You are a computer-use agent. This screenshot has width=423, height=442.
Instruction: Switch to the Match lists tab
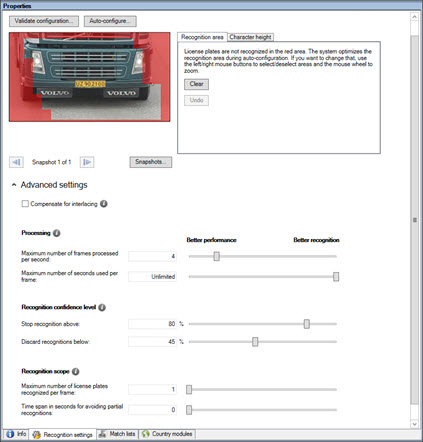(117, 434)
